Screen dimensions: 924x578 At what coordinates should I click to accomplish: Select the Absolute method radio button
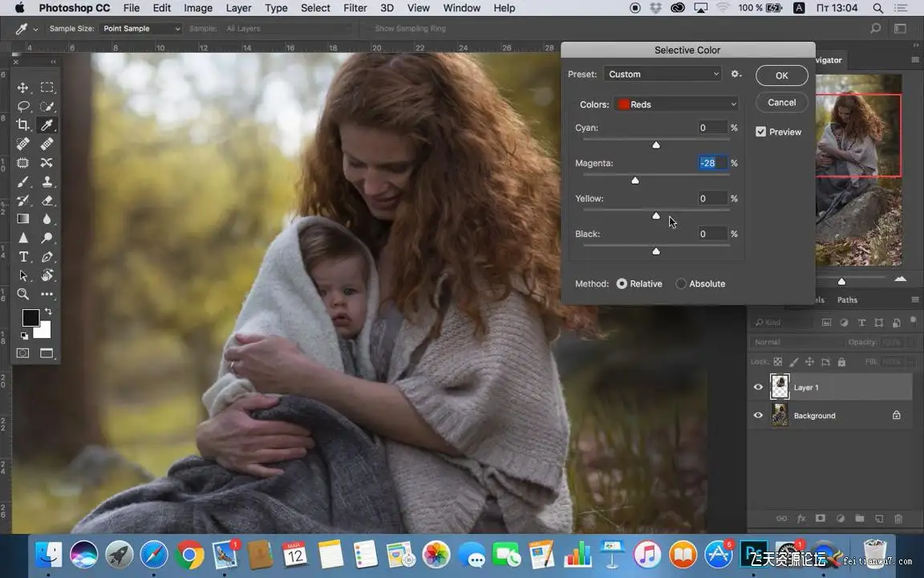(x=681, y=283)
